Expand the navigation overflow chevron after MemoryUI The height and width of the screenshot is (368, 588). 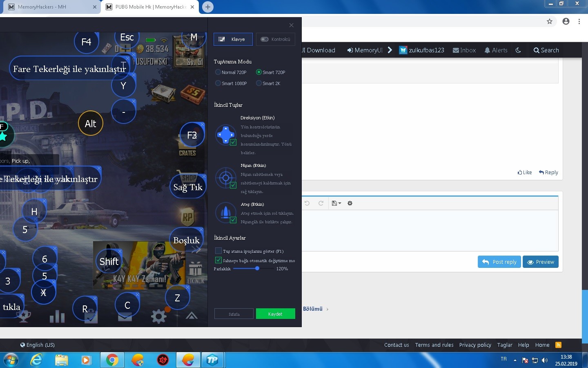(390, 50)
